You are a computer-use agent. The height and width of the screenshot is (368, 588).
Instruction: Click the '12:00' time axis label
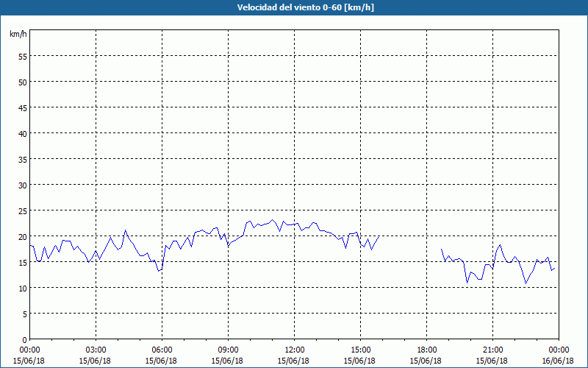(293, 350)
